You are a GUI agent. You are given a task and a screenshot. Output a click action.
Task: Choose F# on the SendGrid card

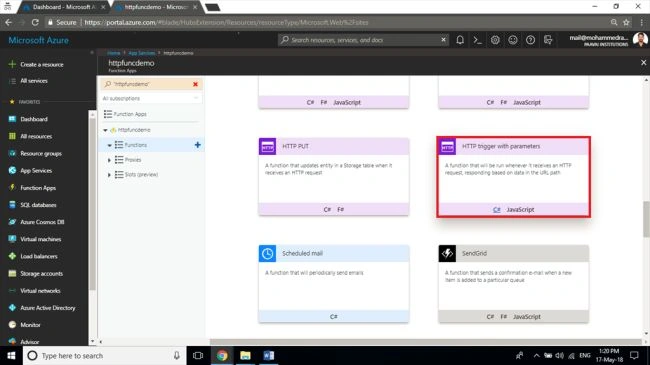point(503,316)
